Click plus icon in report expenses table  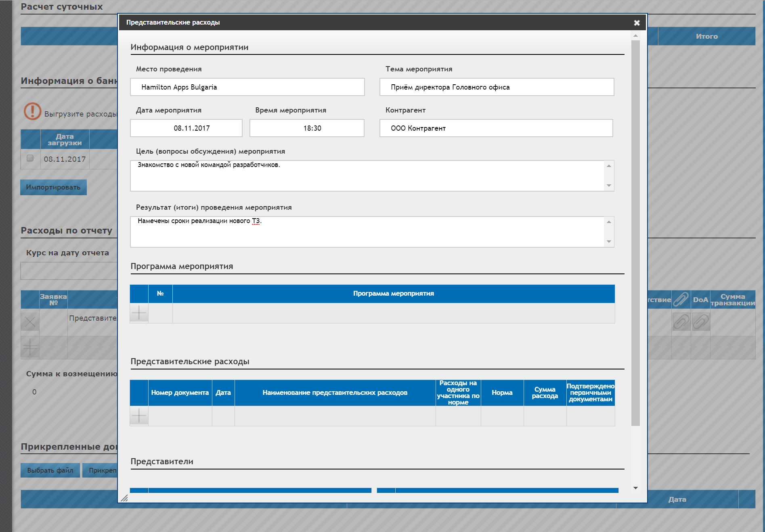pyautogui.click(x=30, y=347)
